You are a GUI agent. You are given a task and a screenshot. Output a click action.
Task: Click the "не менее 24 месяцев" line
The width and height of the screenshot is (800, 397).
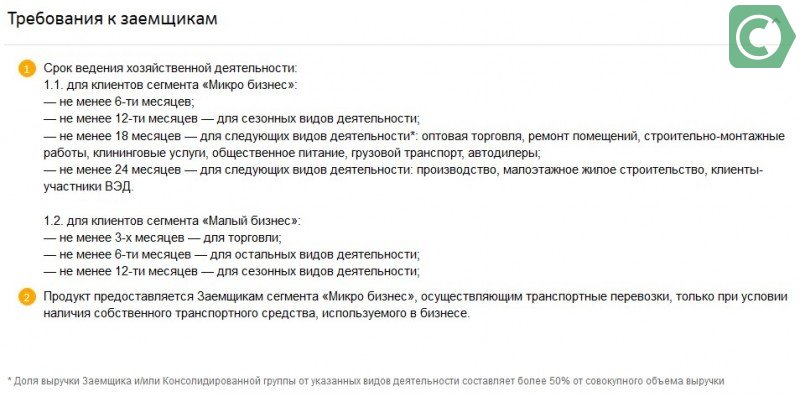click(403, 170)
